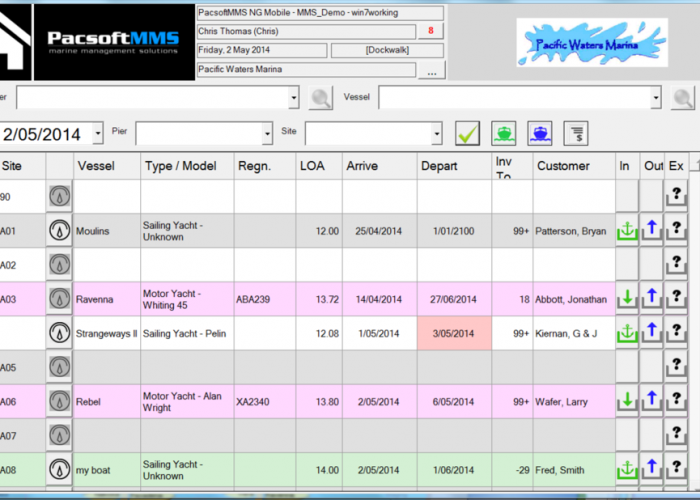Click the blue Out arrow for Moulins
Image resolution: width=700 pixels, height=500 pixels.
coord(652,230)
